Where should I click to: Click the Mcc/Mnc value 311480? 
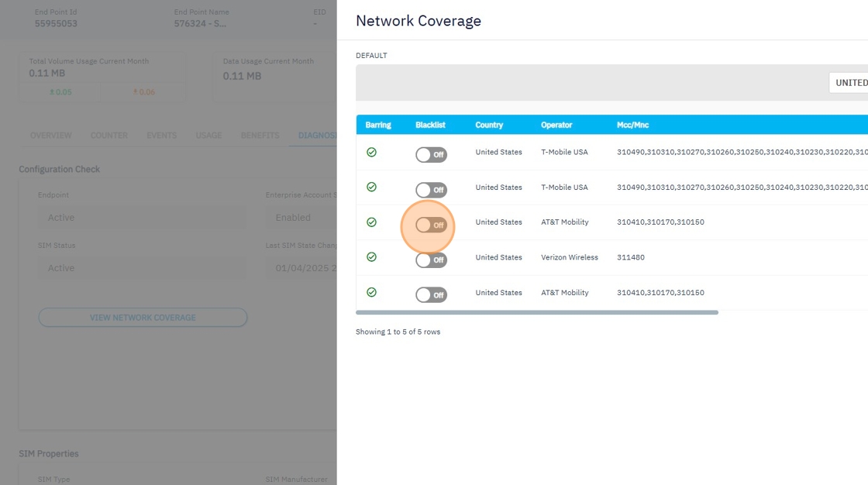[631, 257]
